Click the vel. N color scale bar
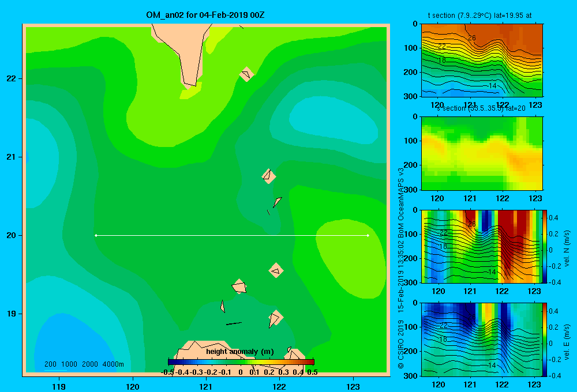577x392 pixels. click(x=545, y=246)
